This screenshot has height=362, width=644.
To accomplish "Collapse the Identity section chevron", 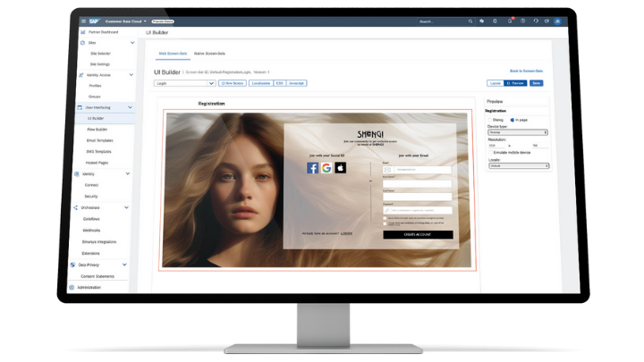I will pyautogui.click(x=128, y=173).
